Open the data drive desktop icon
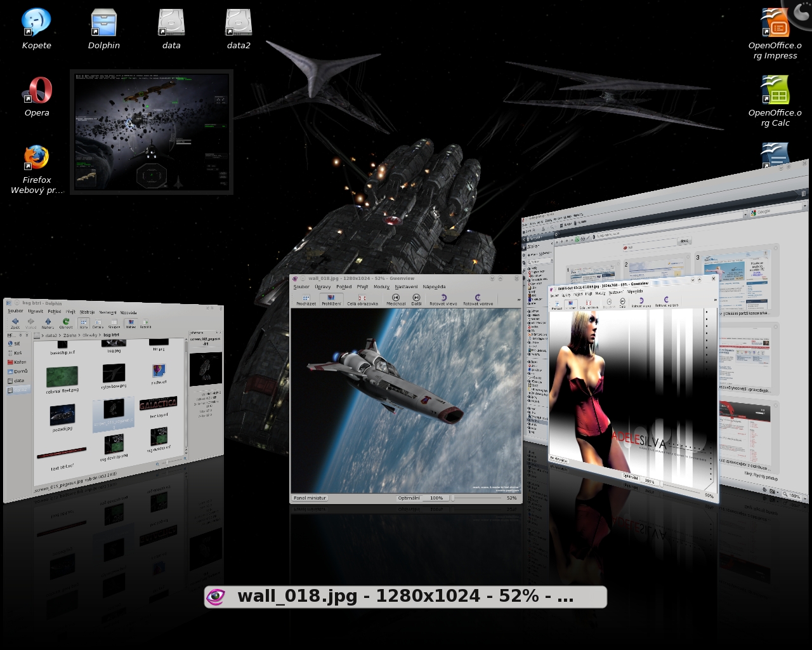Viewport: 812px width, 650px height. [171, 29]
